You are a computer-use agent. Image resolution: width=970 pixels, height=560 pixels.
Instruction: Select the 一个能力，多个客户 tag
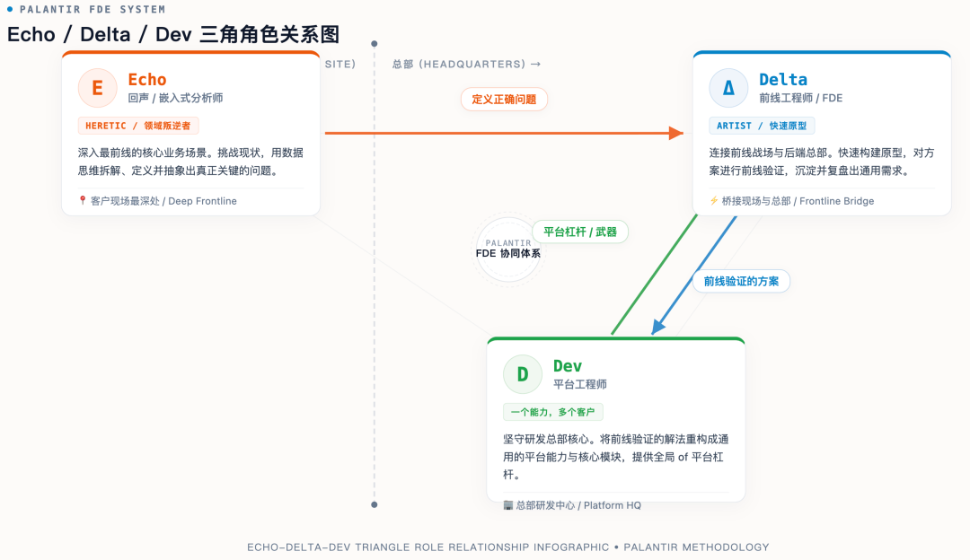pyautogui.click(x=553, y=412)
